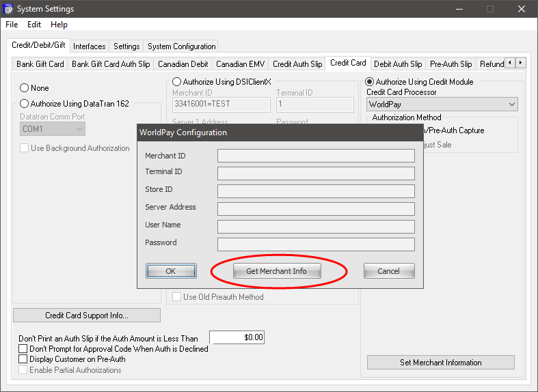This screenshot has width=538, height=392.
Task: Click the System Settings title bar app icon
Action: tap(8, 9)
